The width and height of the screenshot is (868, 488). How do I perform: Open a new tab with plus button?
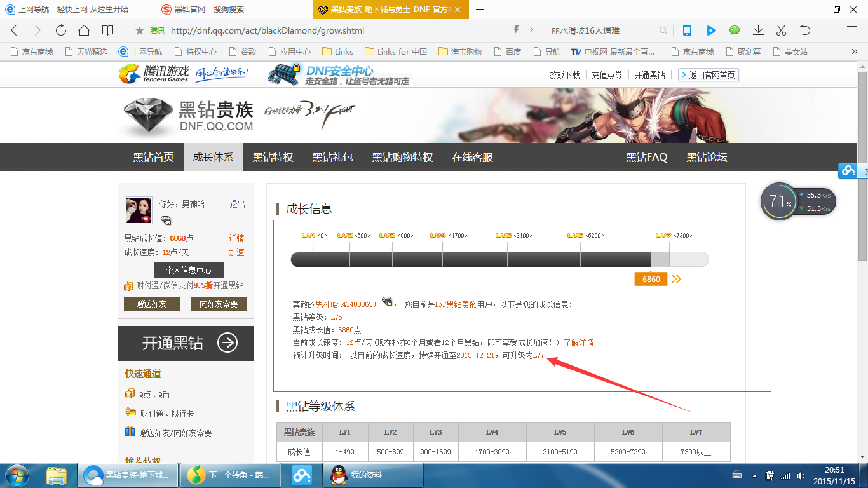[480, 10]
